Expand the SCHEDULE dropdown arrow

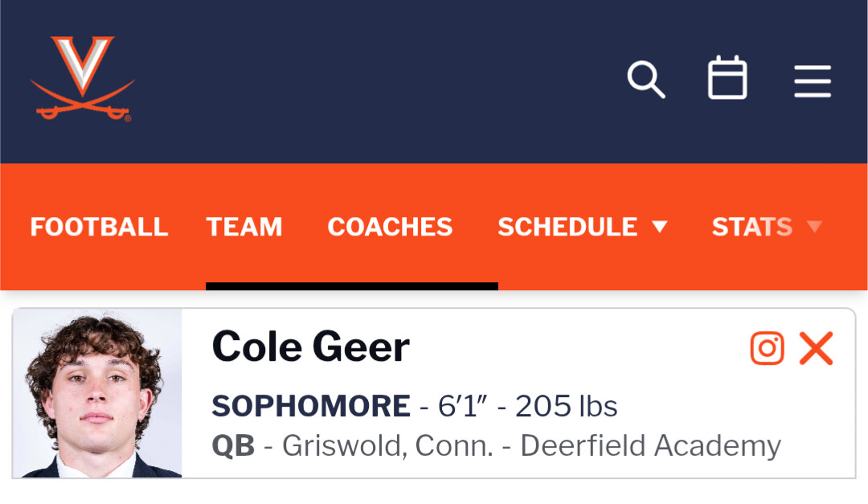tap(660, 227)
